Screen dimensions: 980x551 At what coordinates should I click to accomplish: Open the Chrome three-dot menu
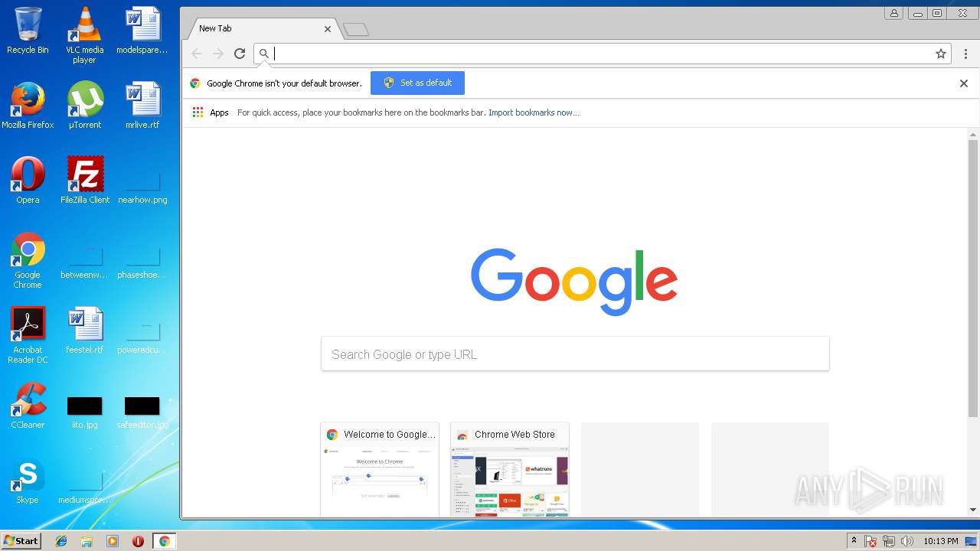(x=965, y=54)
